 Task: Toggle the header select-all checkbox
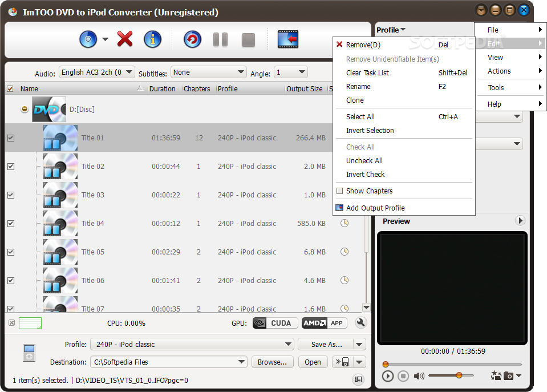click(10, 88)
